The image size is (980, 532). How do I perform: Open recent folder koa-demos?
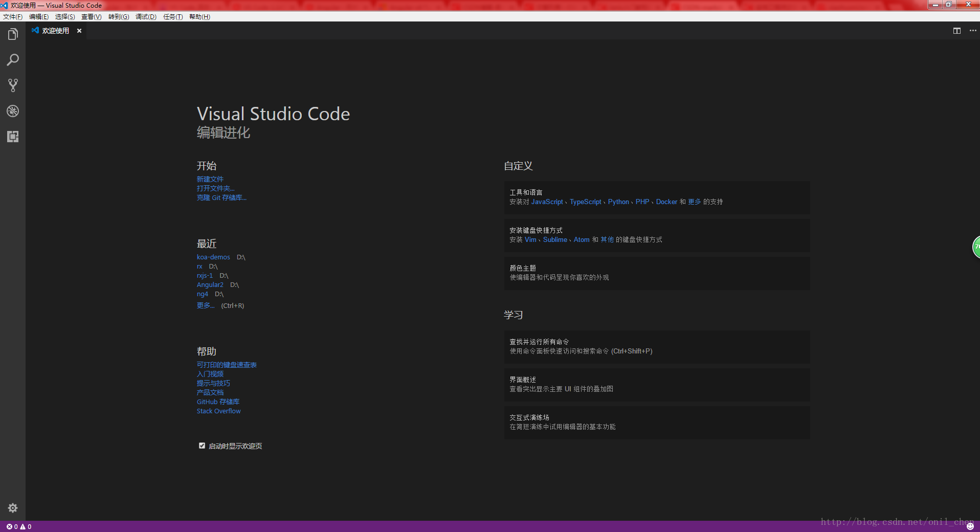(213, 257)
